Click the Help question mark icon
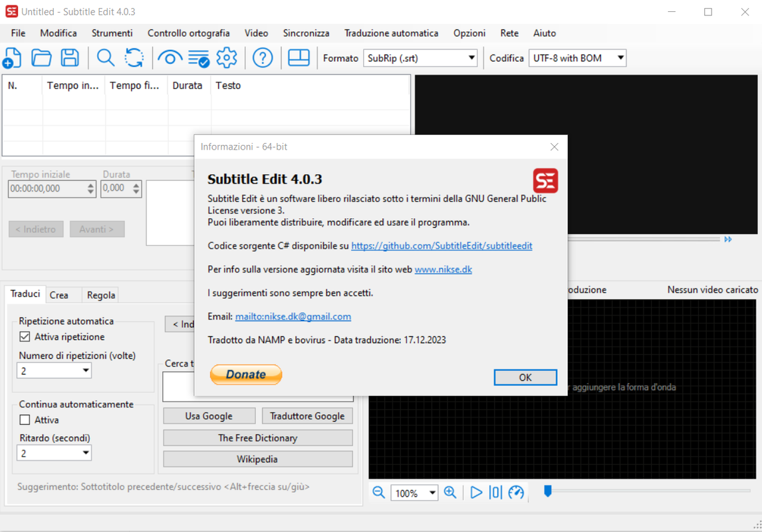762x532 pixels. [x=263, y=58]
